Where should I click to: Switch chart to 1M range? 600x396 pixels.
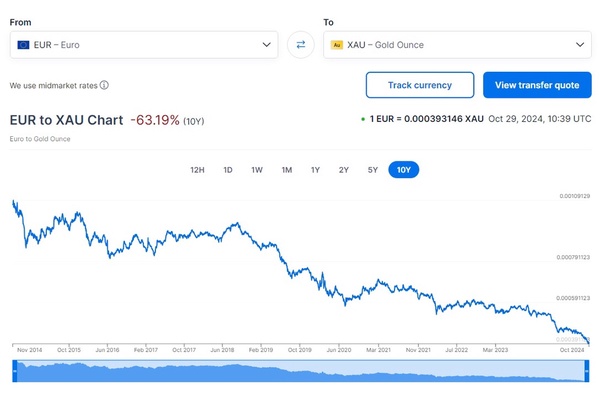(287, 170)
